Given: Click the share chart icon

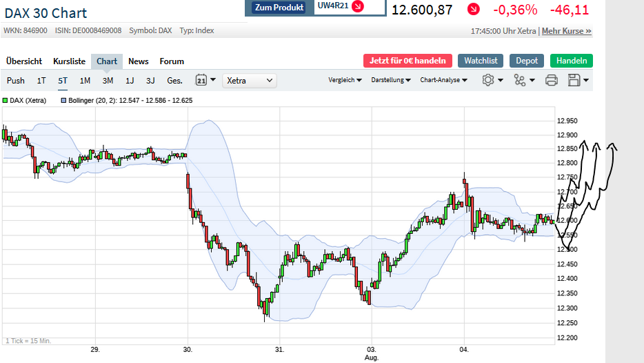Looking at the screenshot, I should (x=520, y=80).
